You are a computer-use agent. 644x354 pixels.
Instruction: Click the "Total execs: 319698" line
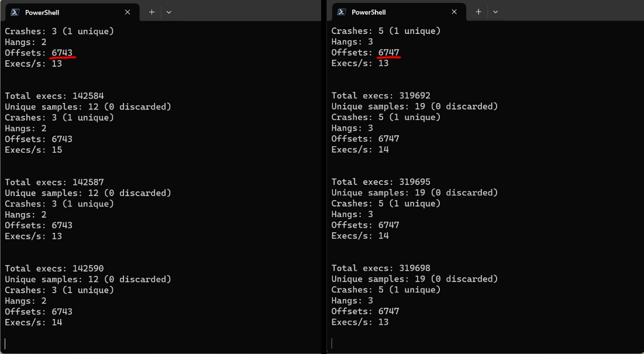click(381, 268)
